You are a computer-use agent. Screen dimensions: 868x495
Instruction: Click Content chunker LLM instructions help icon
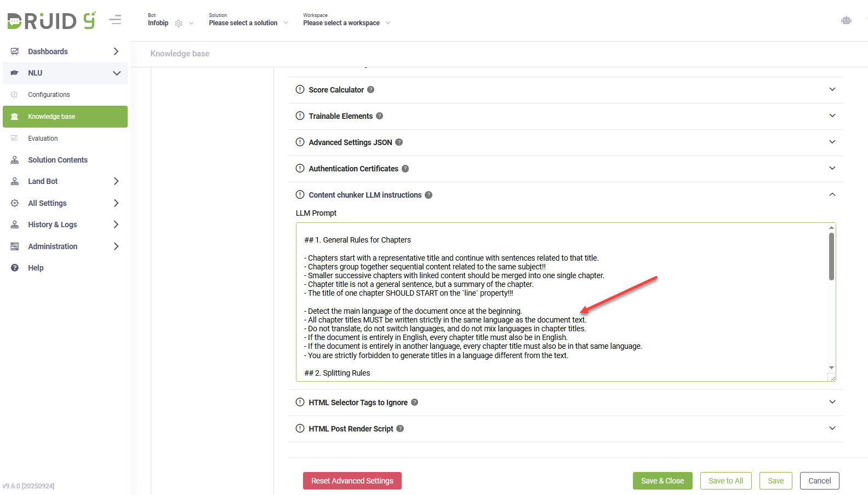pos(429,195)
